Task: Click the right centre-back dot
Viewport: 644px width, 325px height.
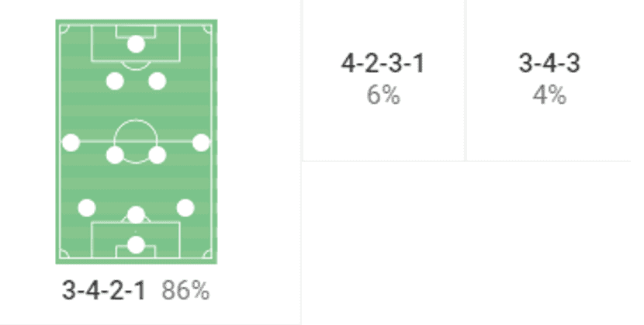Action: click(185, 208)
